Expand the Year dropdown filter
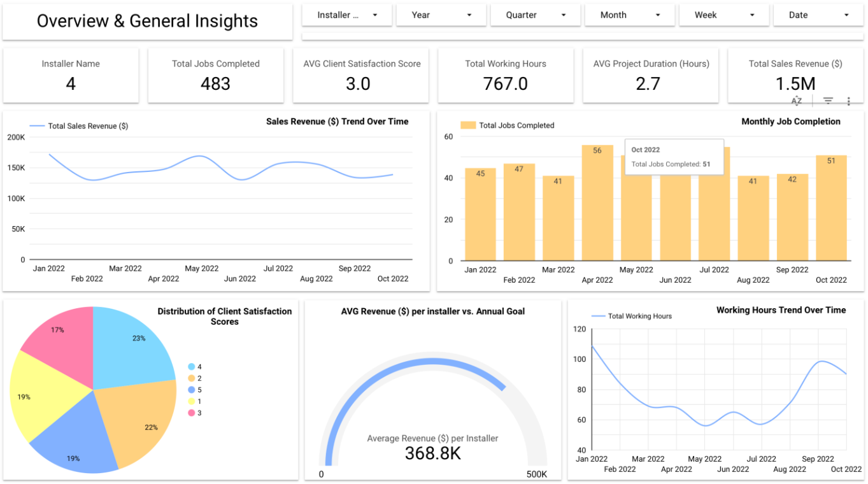Screen dimensions: 868x484 point(441,15)
